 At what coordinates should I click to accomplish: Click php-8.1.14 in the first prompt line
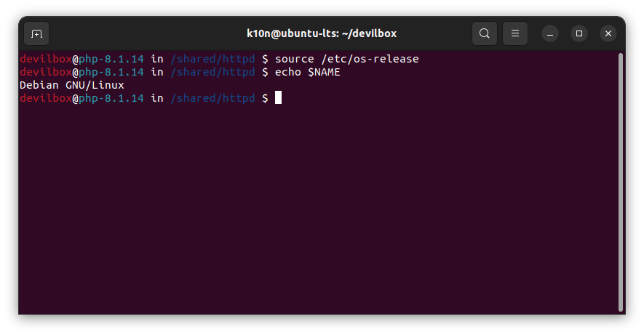pos(111,59)
